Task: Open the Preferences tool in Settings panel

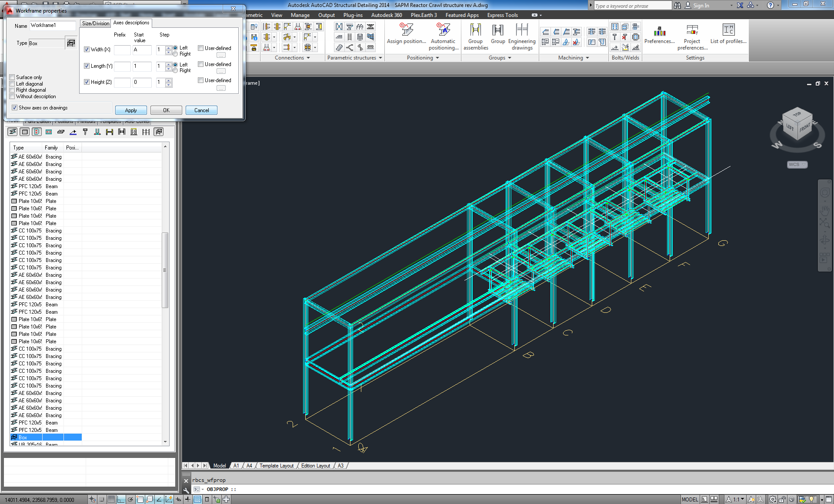Action: click(659, 35)
